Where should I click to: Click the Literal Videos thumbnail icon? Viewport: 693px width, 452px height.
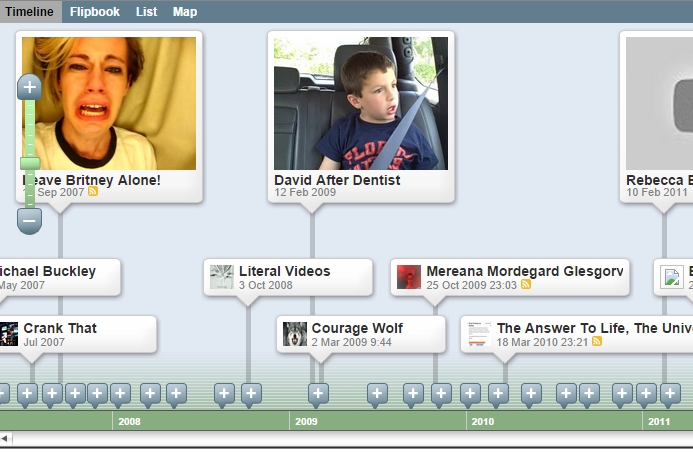[x=221, y=277]
